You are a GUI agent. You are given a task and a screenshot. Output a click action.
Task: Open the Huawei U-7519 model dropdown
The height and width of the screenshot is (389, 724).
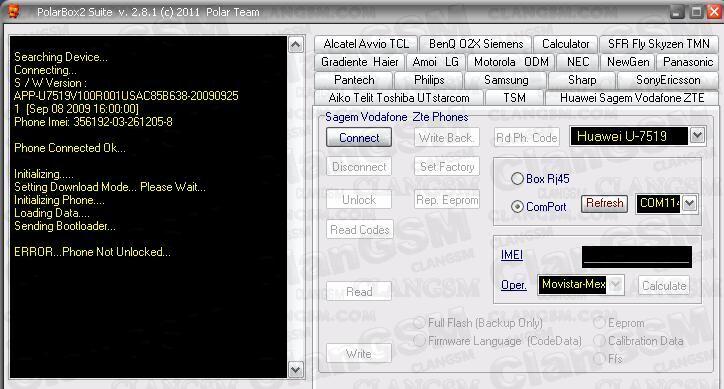pos(697,136)
